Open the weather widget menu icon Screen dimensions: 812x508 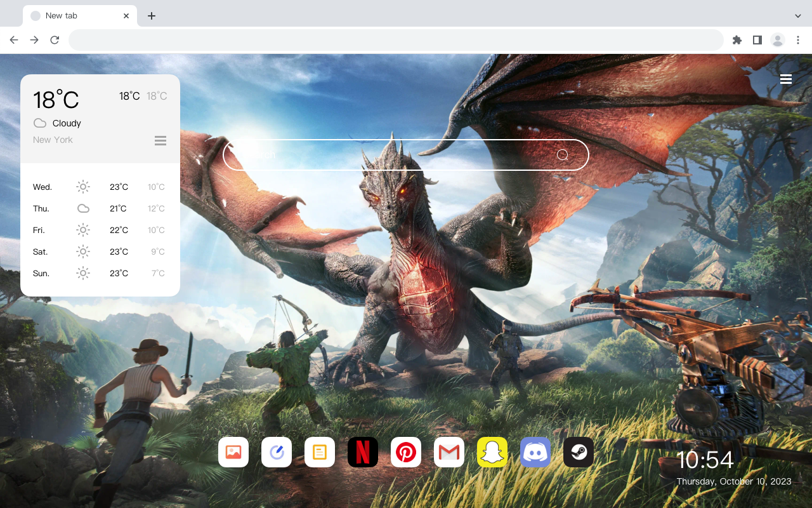coord(160,140)
